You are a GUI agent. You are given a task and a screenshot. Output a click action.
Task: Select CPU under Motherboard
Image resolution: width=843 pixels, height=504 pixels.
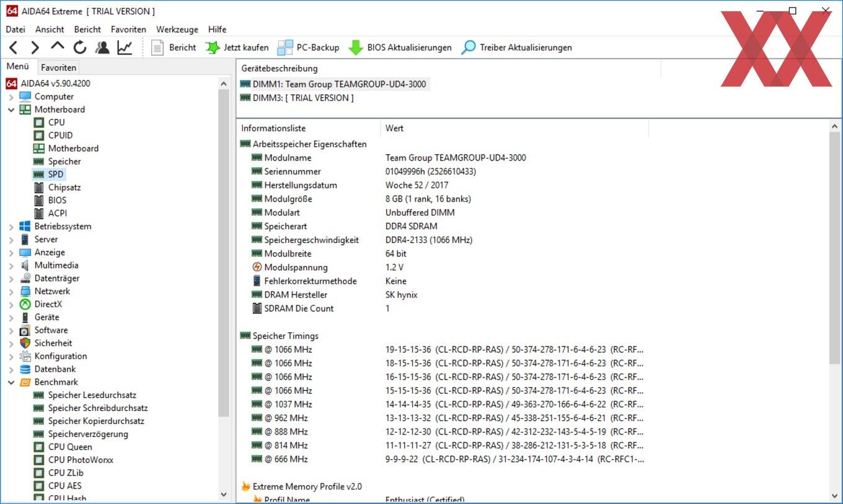(x=56, y=122)
